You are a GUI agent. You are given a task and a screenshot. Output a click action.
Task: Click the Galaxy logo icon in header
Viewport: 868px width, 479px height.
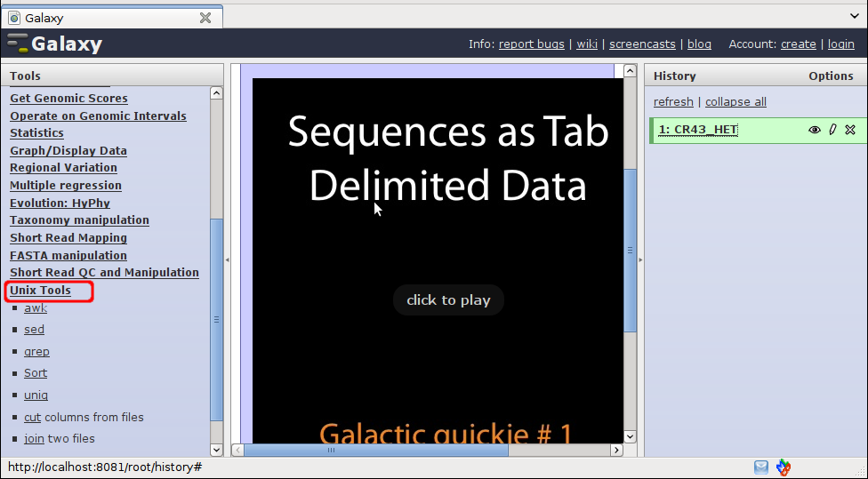pyautogui.click(x=18, y=44)
